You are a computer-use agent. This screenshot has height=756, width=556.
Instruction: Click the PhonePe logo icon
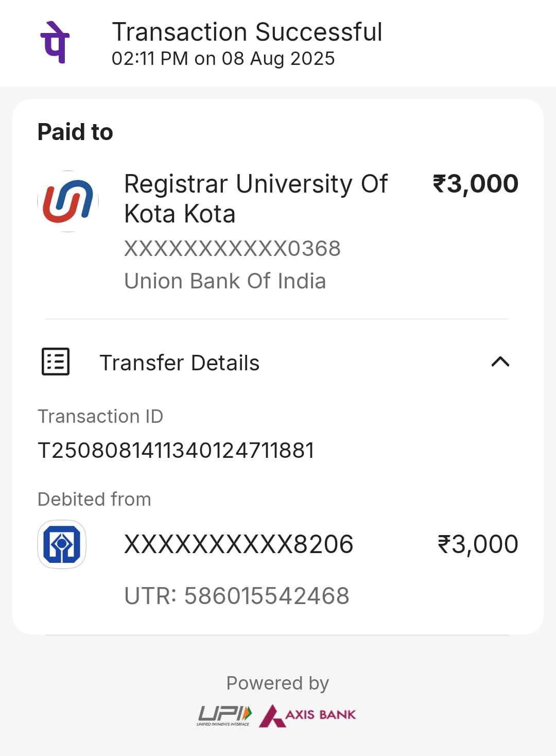(x=55, y=43)
